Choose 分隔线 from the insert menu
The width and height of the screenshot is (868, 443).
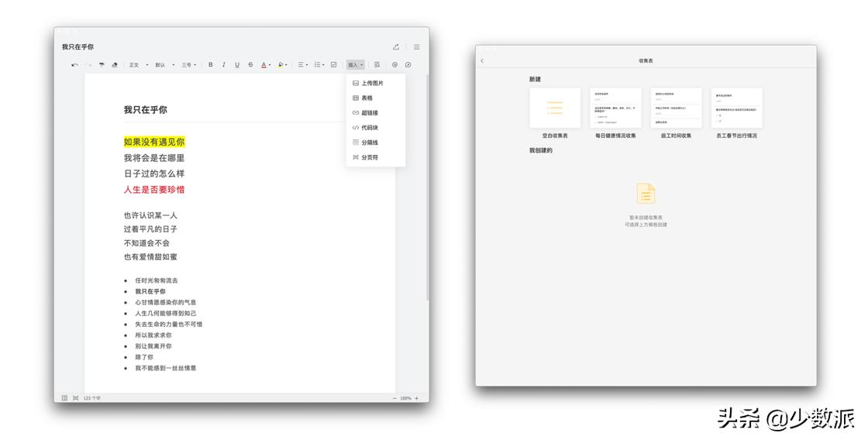tap(376, 143)
